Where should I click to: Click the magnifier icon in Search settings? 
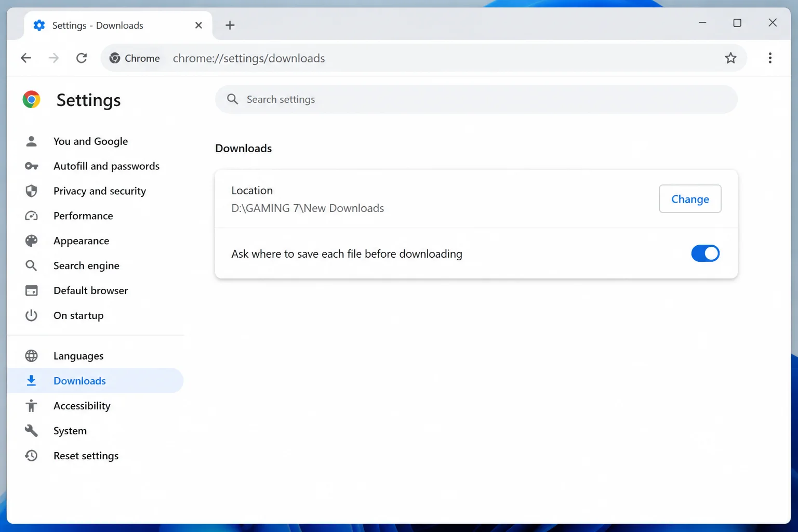[x=233, y=99]
